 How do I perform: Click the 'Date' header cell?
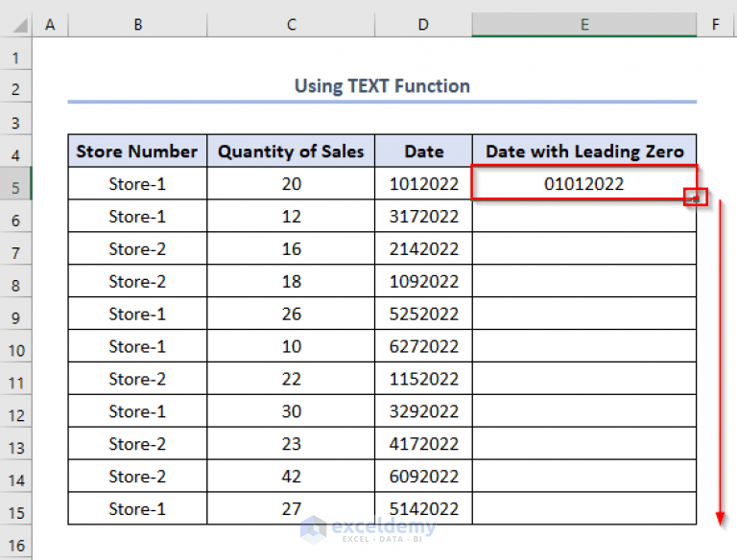pos(423,152)
